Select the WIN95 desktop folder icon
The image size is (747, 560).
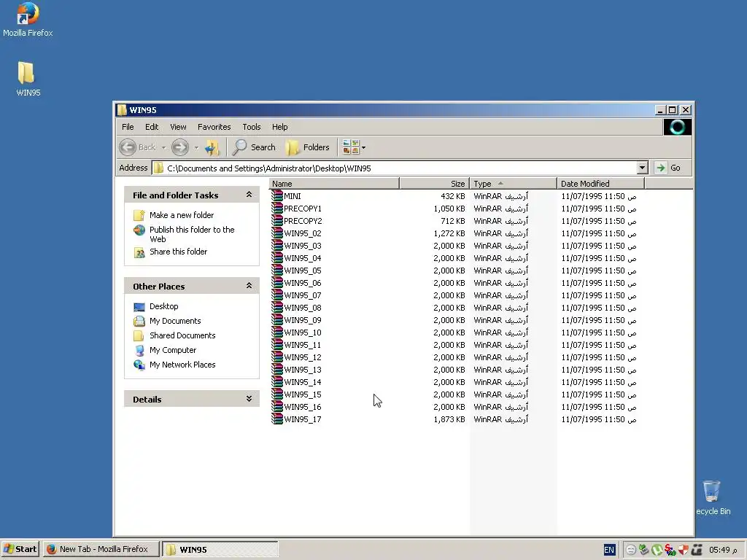[x=28, y=79]
